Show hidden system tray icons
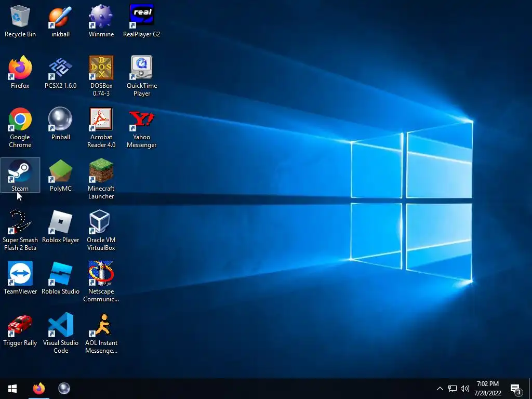This screenshot has width=532, height=399. 440,389
